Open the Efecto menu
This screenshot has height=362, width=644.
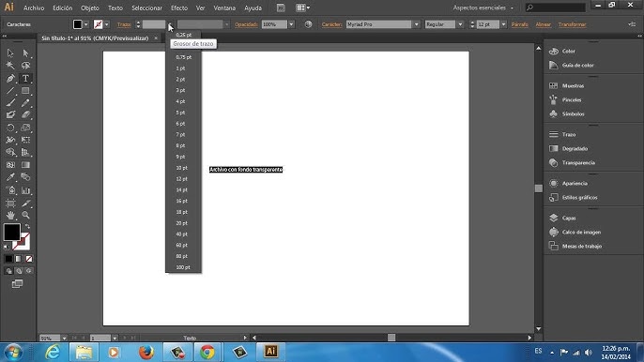pos(179,8)
